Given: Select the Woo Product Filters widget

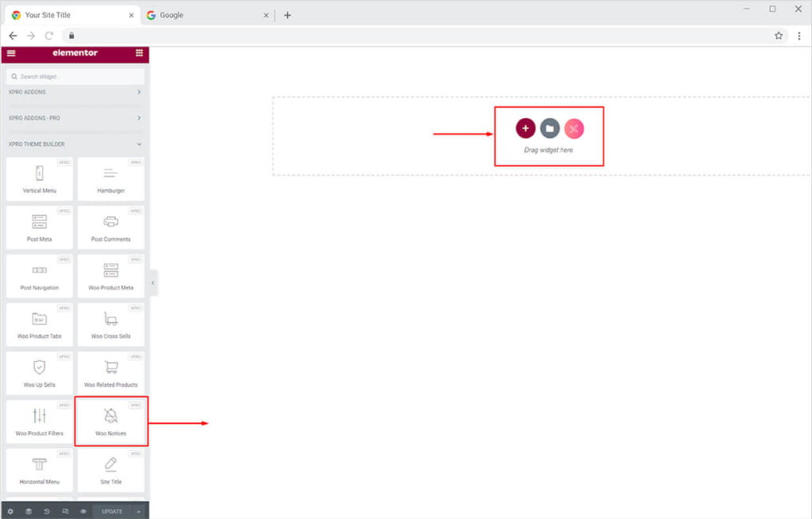Looking at the screenshot, I should tap(40, 421).
